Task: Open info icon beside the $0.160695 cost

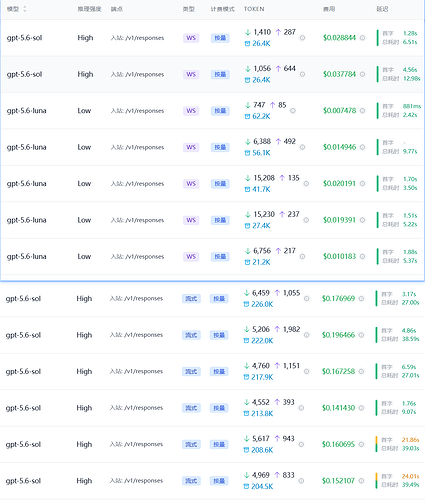Action: coord(361,444)
